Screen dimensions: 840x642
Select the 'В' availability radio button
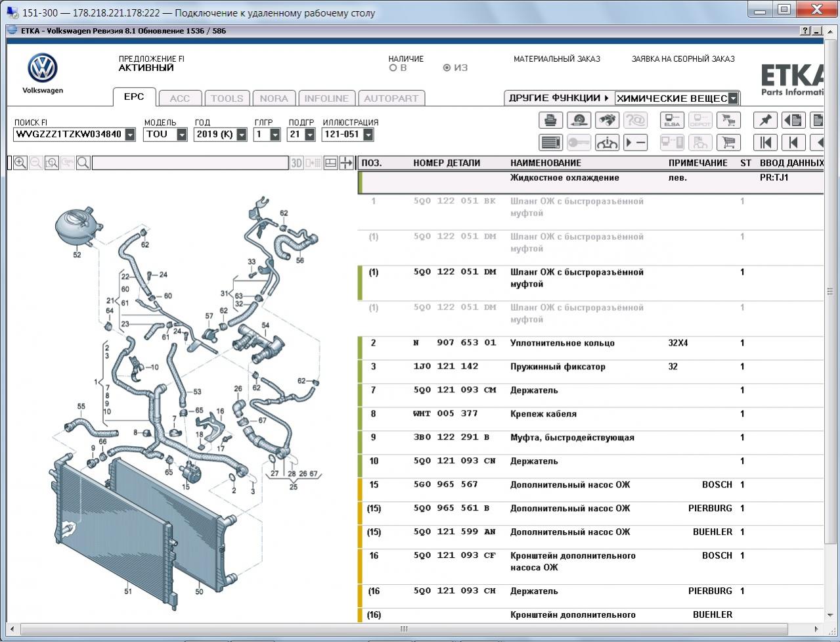tap(393, 68)
